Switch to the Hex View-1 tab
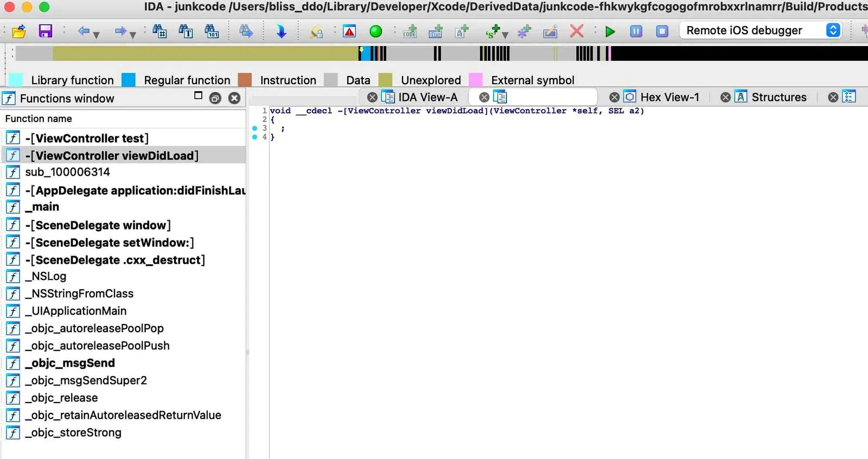The width and height of the screenshot is (868, 459). [670, 97]
